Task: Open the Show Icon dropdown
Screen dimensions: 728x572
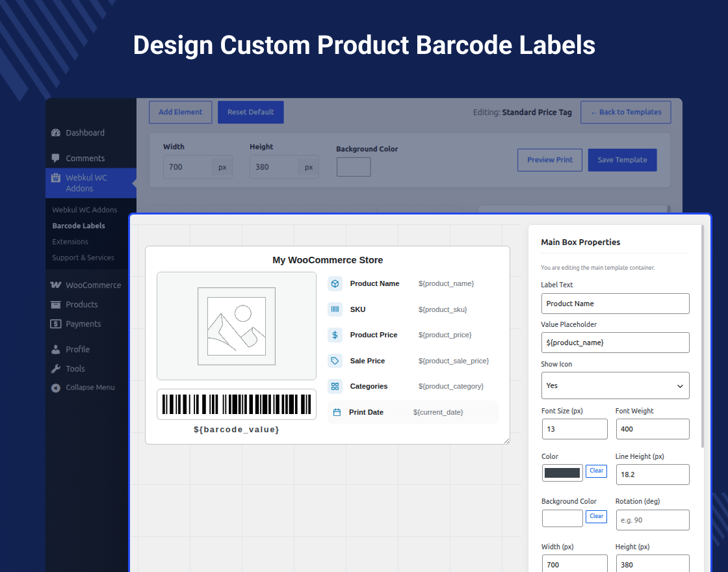Action: tap(615, 385)
